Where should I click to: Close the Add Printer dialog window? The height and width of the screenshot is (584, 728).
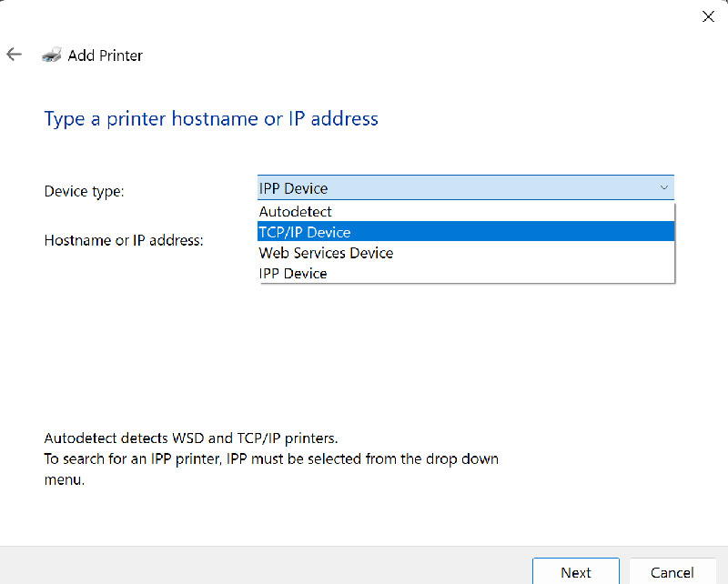[x=708, y=15]
